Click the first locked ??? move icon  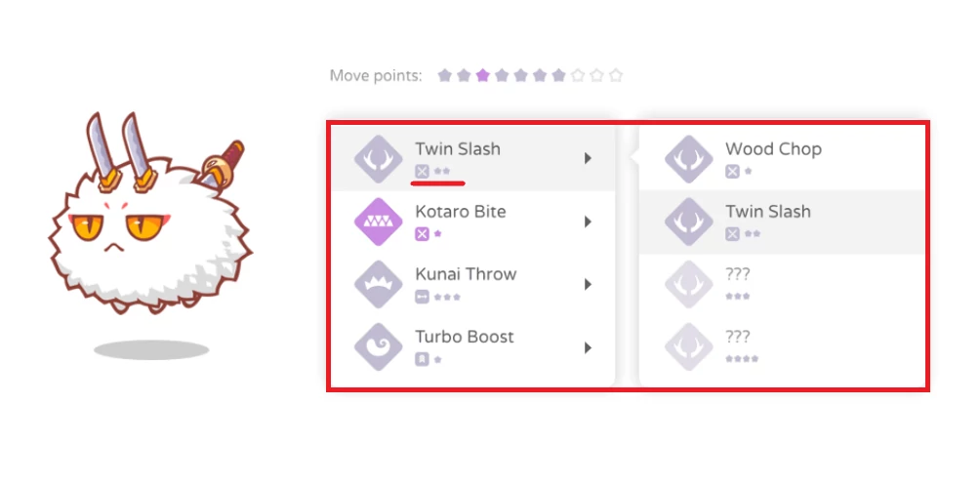pyautogui.click(x=689, y=285)
